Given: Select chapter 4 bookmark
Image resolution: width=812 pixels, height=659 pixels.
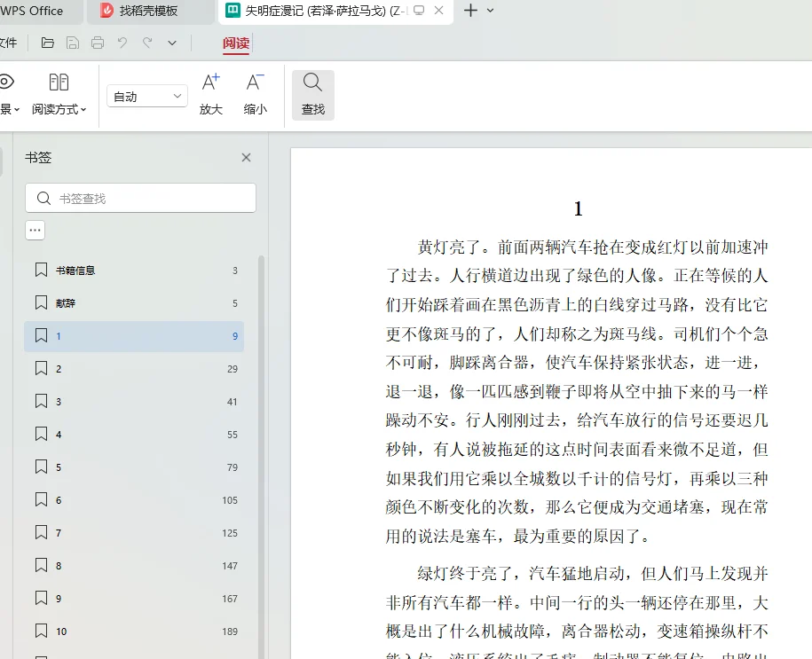Looking at the screenshot, I should click(x=134, y=435).
